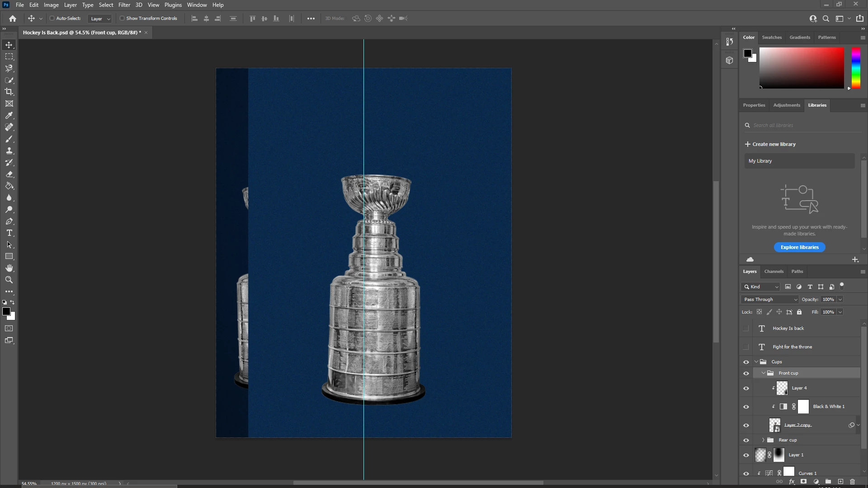Hide the Layer 4 layer

[746, 388]
